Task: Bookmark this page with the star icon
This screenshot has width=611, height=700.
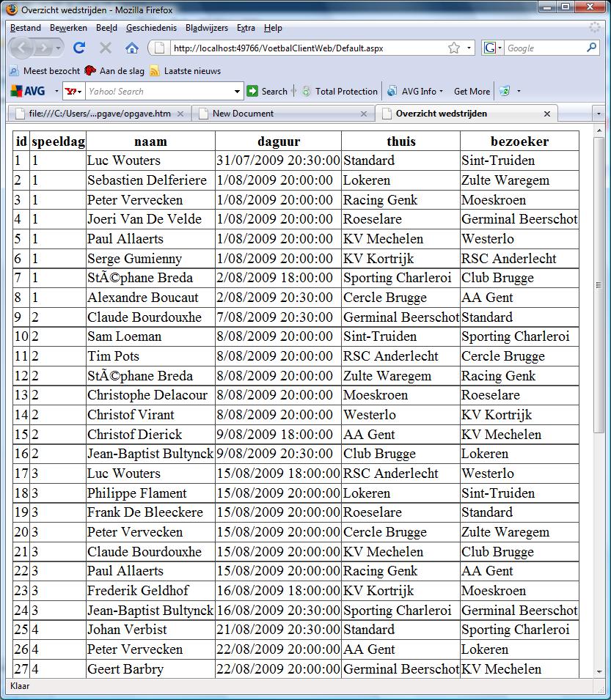Action: point(454,48)
